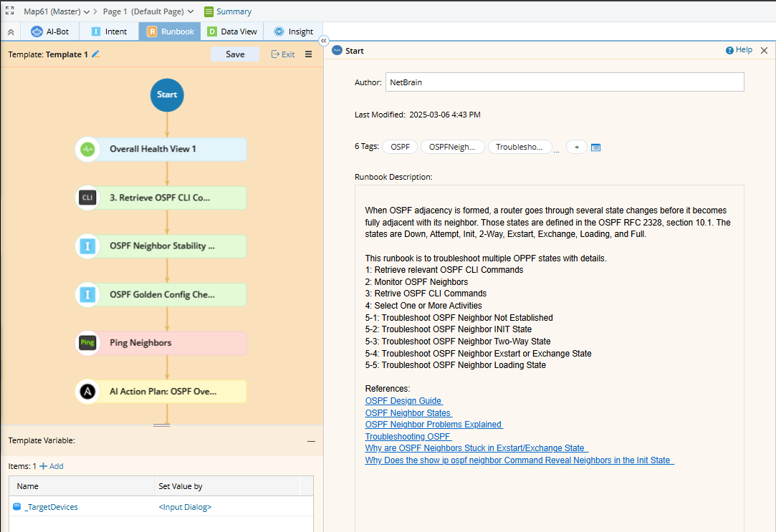The width and height of the screenshot is (776, 532).
Task: Click the AI Action Plan Ansible icon
Action: pyautogui.click(x=87, y=392)
